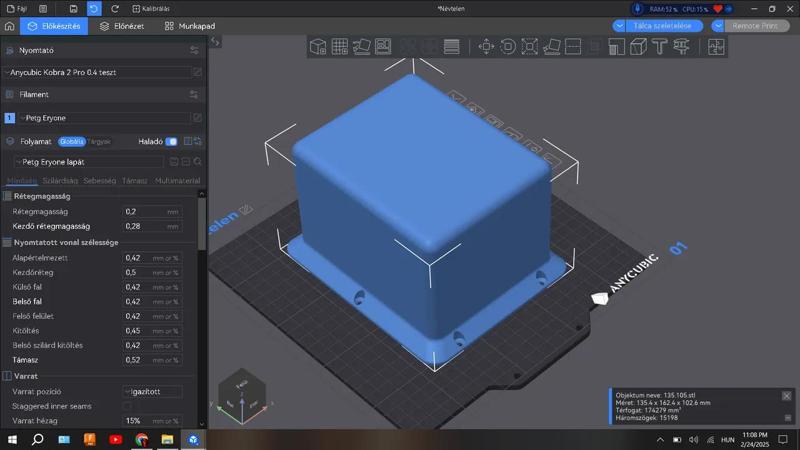Open the Kalibrálás calibration menu
Screen dimensions: 800x450
point(151,9)
